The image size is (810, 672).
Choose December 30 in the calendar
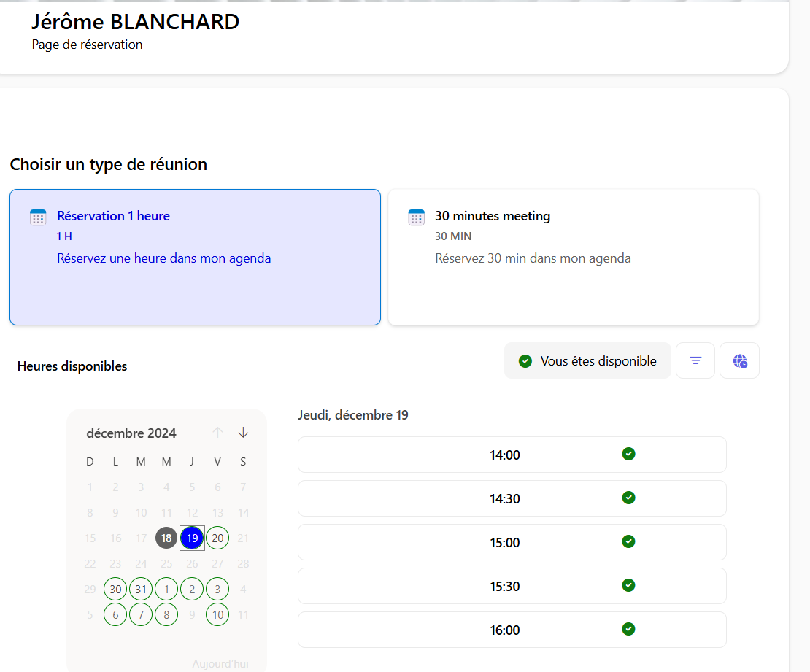pyautogui.click(x=115, y=589)
